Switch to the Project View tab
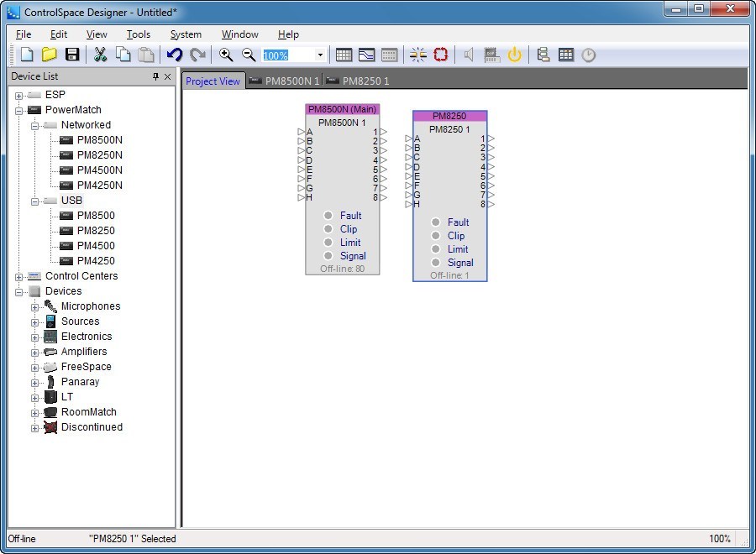The width and height of the screenshot is (756, 554). [x=213, y=81]
